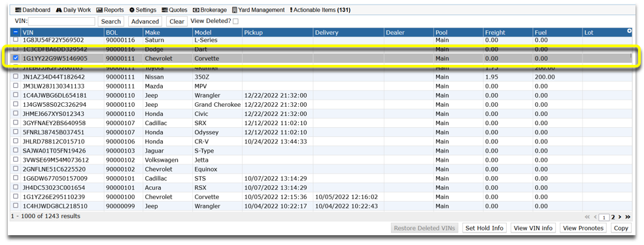
Task: Check the row for VIN 1G1YZ26E295110239
Action: coord(16,197)
